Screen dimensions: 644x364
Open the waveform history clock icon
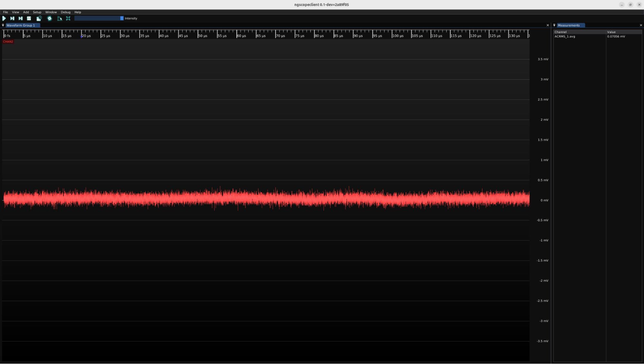click(x=39, y=18)
